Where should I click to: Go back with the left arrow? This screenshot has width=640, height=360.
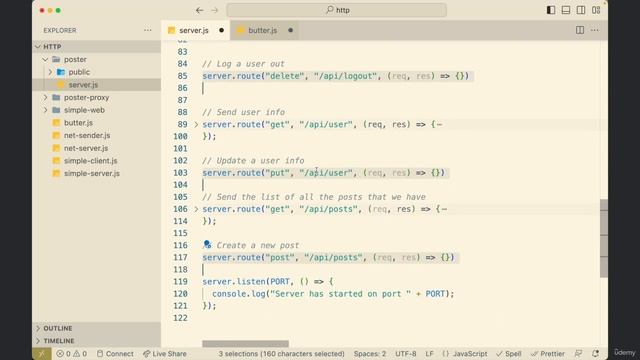(199, 10)
